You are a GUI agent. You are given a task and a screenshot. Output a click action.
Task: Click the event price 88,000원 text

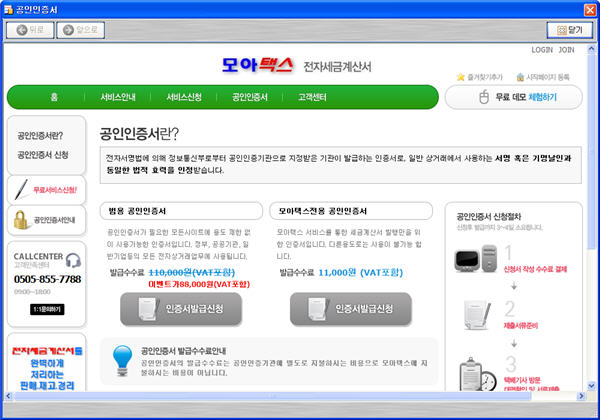click(x=199, y=284)
